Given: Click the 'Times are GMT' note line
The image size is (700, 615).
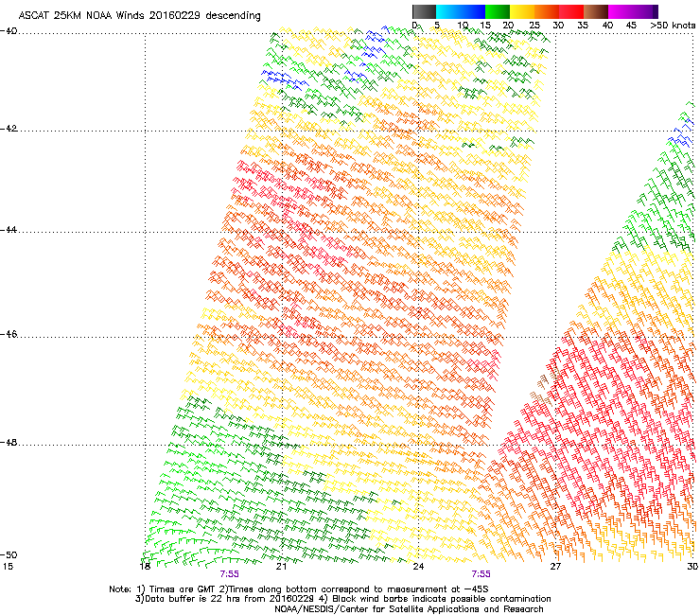Looking at the screenshot, I should (299, 589).
